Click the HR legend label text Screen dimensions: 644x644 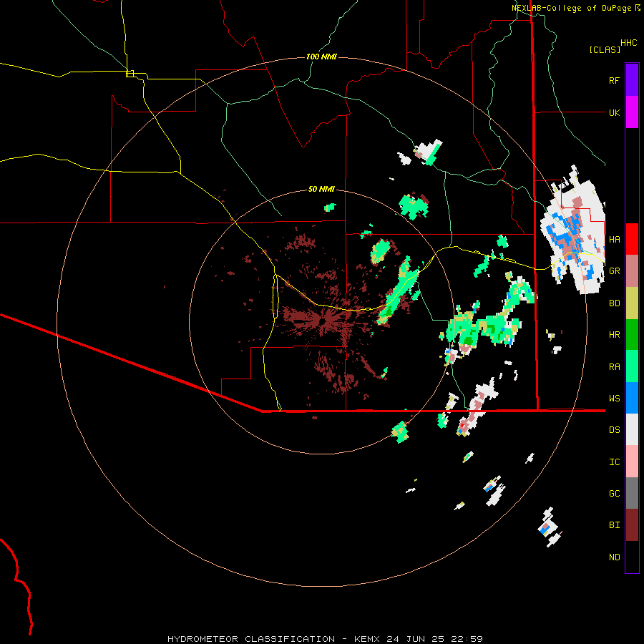(615, 335)
